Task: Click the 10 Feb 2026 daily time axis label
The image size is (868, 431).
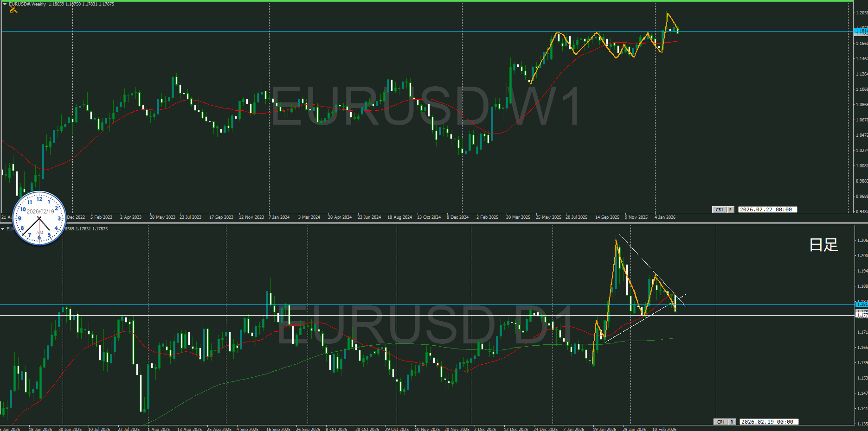Action: 664,429
